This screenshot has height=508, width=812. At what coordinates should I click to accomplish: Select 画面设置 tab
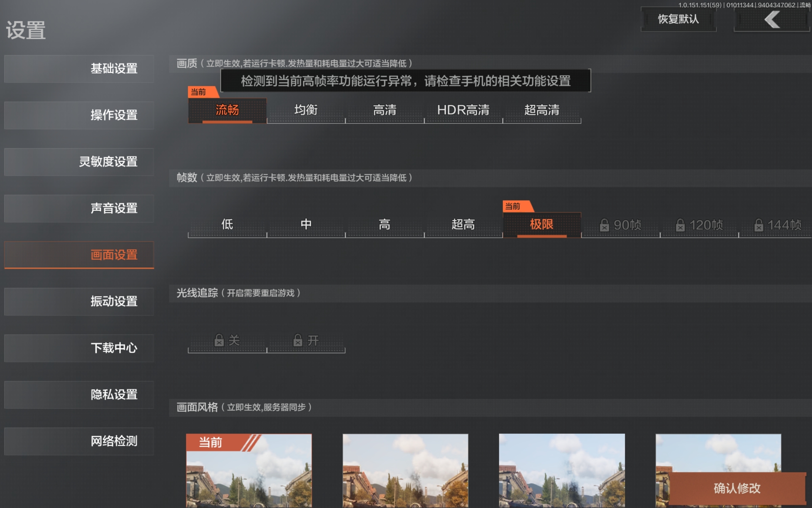[x=79, y=255]
